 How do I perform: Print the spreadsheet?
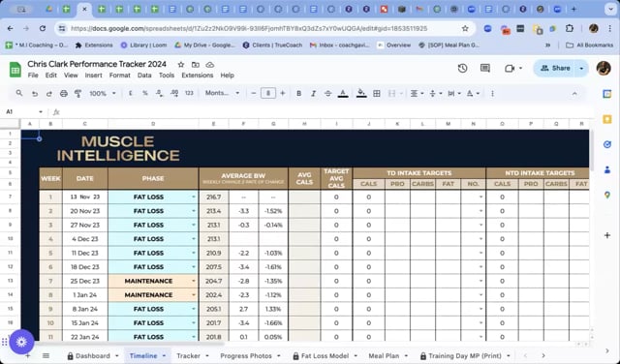pos(64,94)
